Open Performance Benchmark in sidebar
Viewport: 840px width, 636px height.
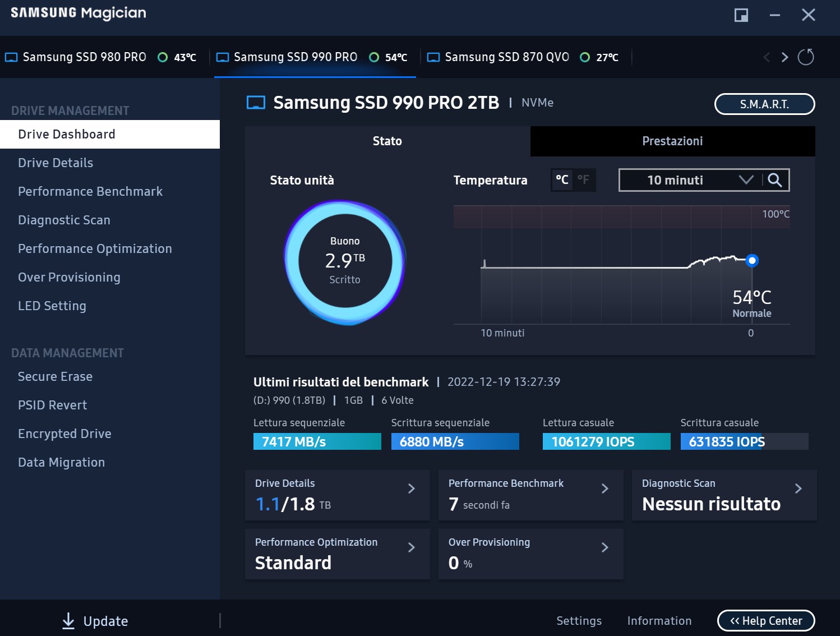click(110, 192)
